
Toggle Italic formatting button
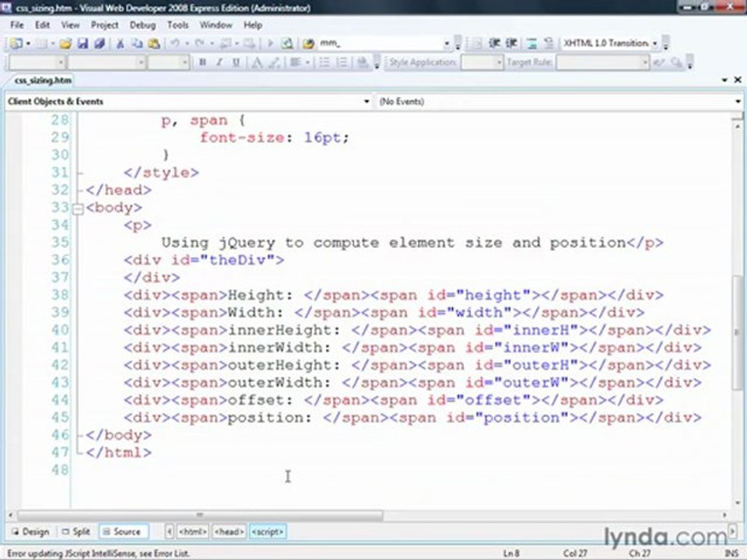point(219,62)
